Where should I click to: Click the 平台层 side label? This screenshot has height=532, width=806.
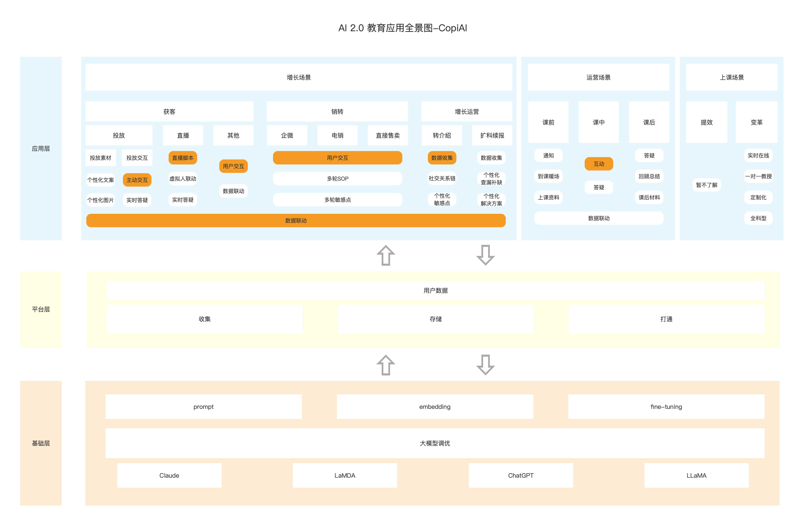(41, 309)
